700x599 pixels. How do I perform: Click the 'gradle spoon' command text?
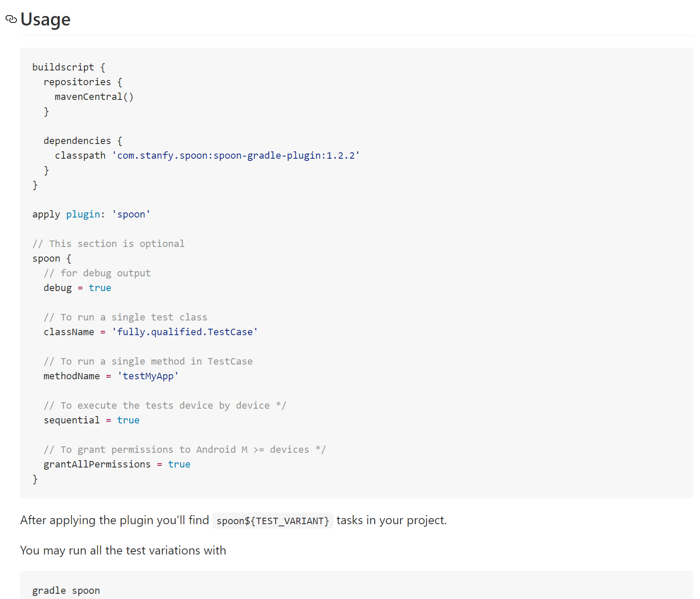[66, 591]
